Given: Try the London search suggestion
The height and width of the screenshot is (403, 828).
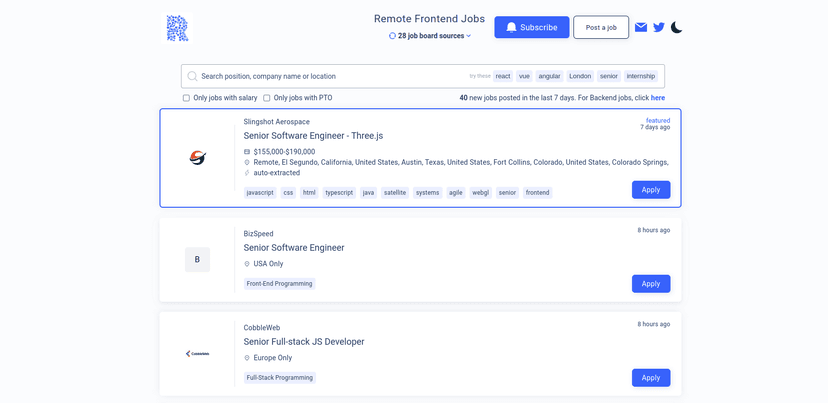Looking at the screenshot, I should (580, 76).
